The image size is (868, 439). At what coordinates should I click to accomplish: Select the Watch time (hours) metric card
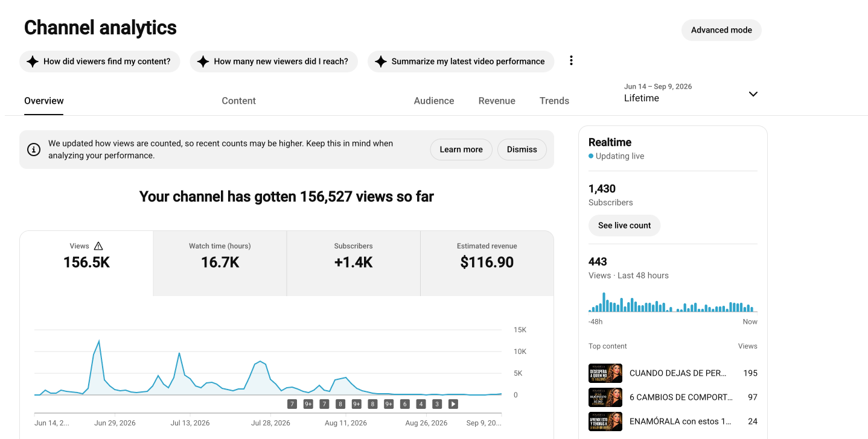(220, 263)
